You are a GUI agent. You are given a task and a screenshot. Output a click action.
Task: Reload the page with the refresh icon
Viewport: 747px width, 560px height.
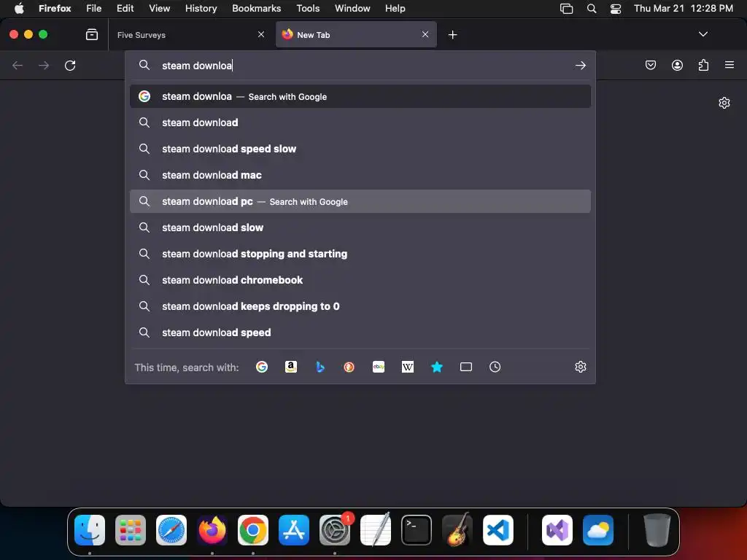[70, 65]
